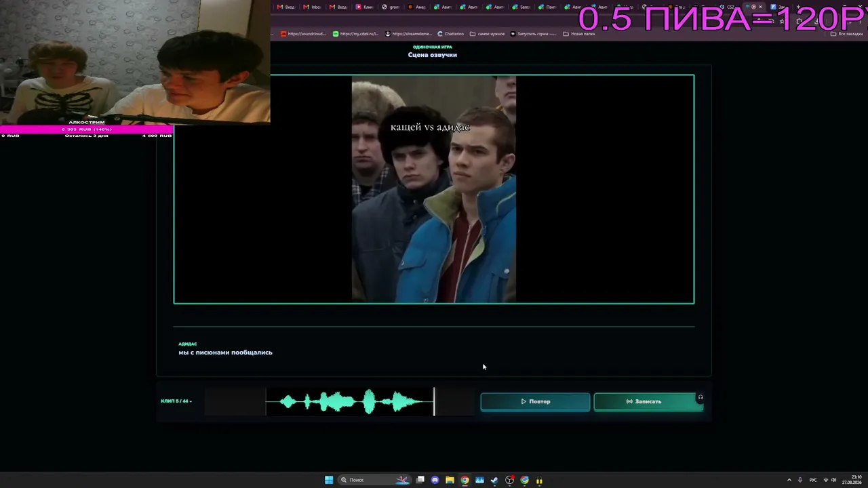Open the streamelements bookmark
868x488 pixels.
(408, 34)
